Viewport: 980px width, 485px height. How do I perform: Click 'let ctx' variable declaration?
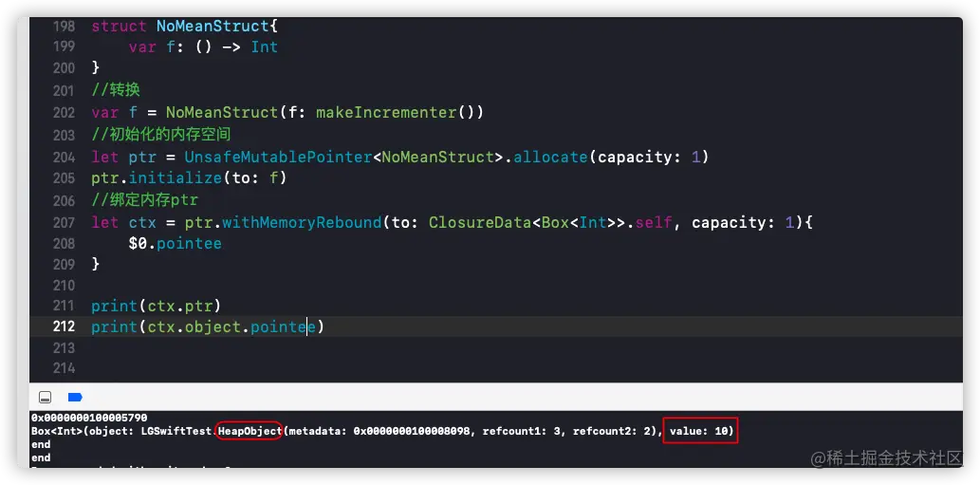[123, 222]
